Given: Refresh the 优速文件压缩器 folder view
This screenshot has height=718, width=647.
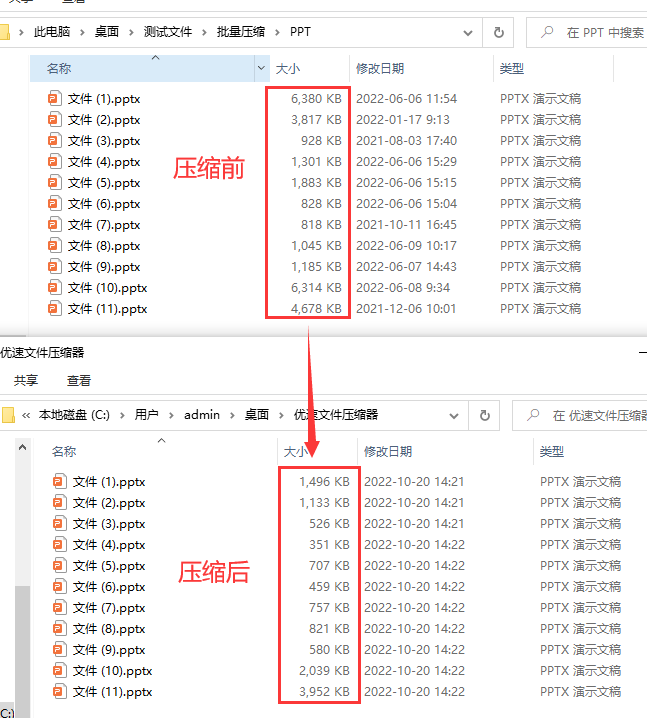Looking at the screenshot, I should pos(484,416).
